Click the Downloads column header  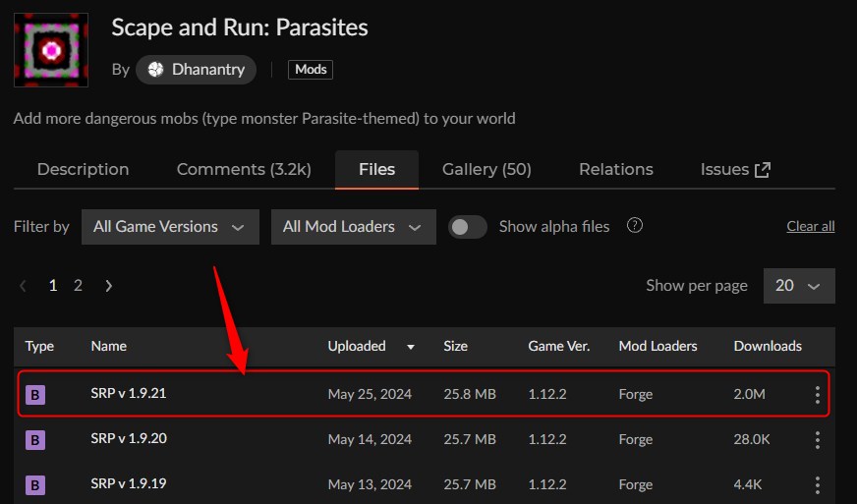pos(768,346)
